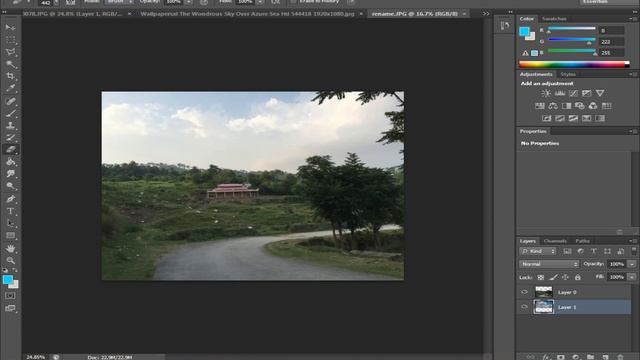The height and width of the screenshot is (360, 640).
Task: Click the foreground color swatch in toolbar
Action: click(x=7, y=280)
